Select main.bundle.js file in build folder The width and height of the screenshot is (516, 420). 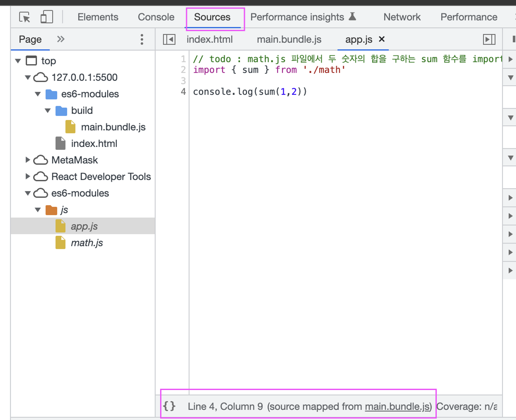[113, 127]
